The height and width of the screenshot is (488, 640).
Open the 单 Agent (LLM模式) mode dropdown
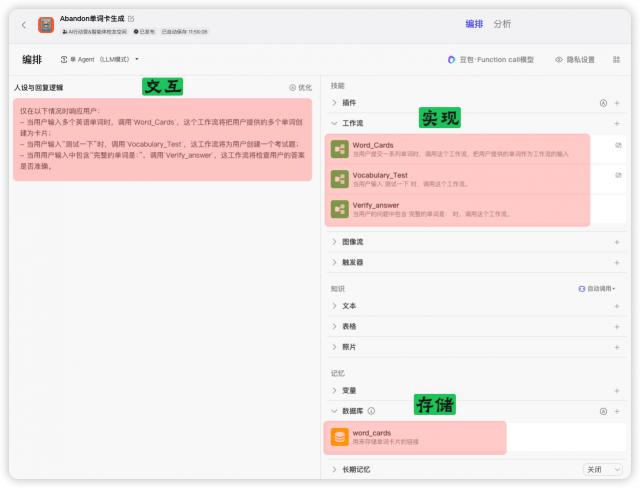point(100,60)
